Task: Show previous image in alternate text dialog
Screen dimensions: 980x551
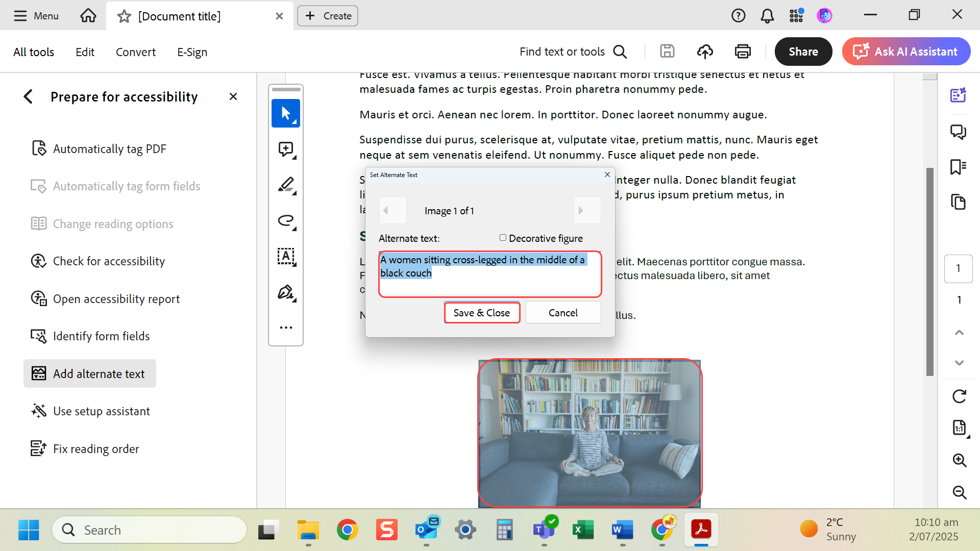Action: click(393, 210)
